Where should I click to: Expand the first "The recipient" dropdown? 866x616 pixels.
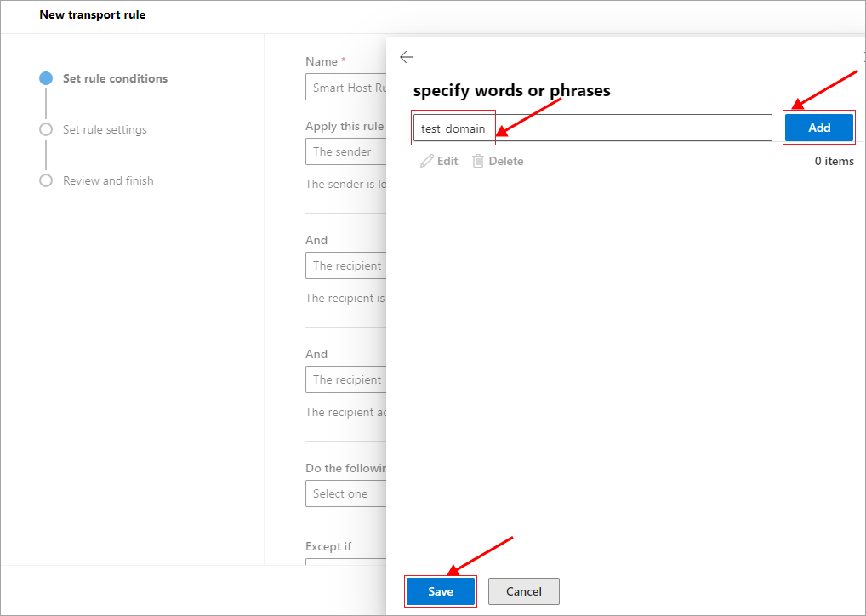coord(346,265)
